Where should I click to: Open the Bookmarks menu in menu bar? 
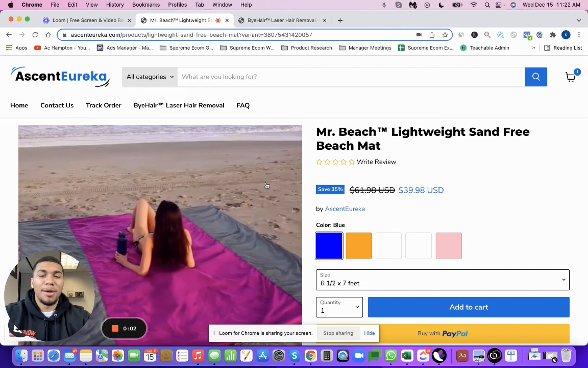(x=146, y=5)
